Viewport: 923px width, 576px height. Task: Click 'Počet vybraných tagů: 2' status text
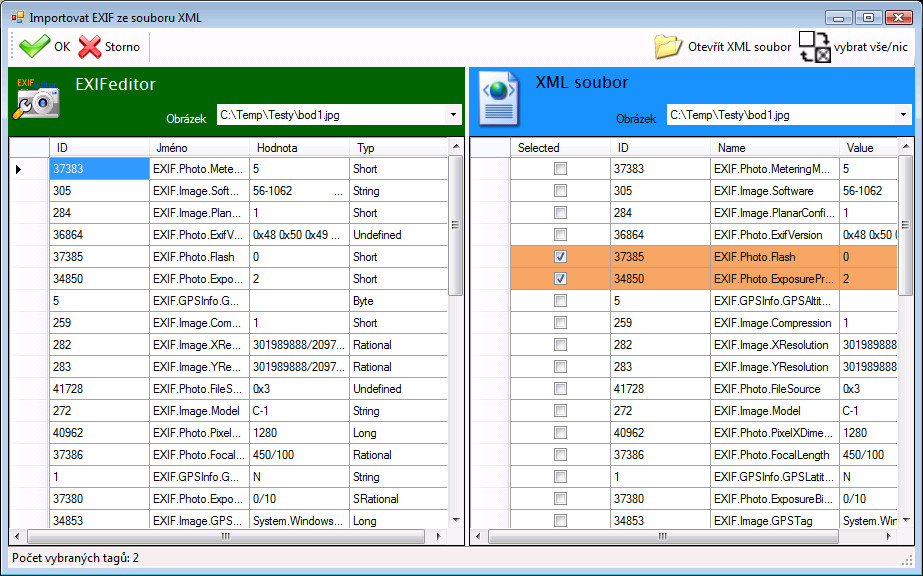click(75, 558)
